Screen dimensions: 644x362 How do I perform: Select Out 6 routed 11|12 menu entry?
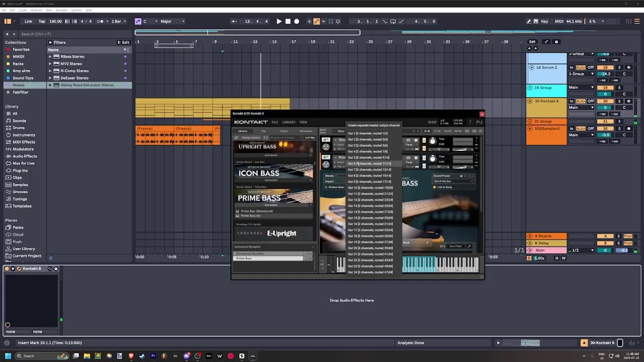[369, 163]
